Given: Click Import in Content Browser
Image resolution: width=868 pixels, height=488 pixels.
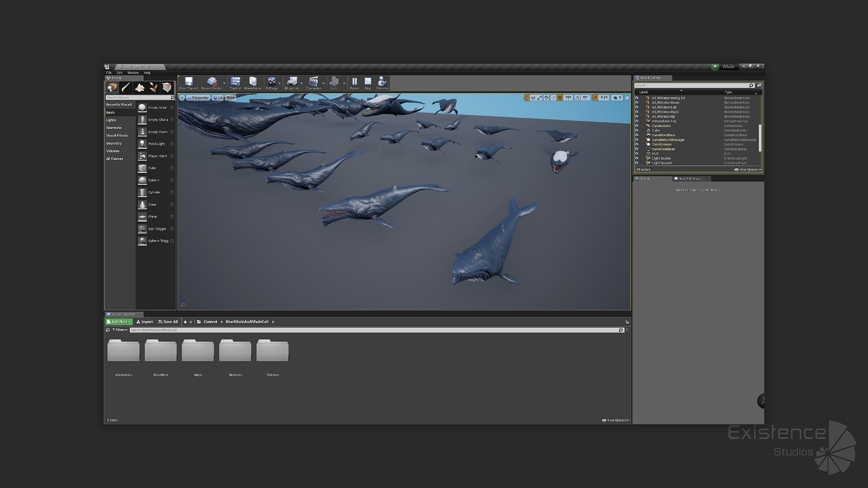Looking at the screenshot, I should tap(145, 322).
